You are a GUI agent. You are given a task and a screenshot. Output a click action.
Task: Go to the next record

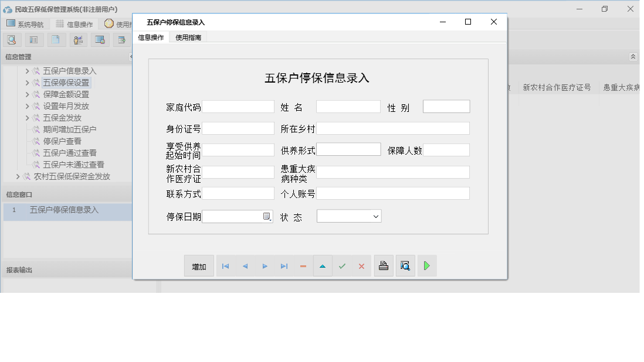(265, 265)
